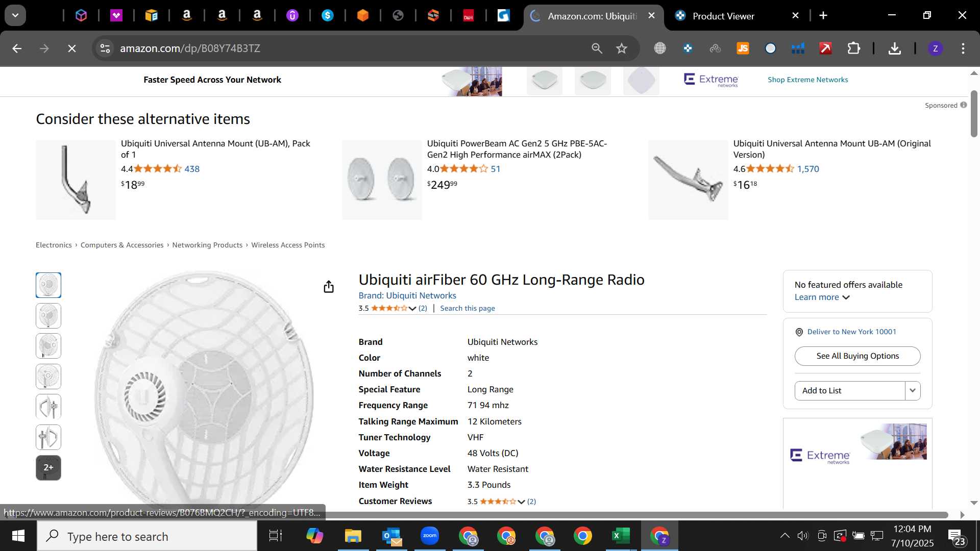The width and height of the screenshot is (980, 551).
Task: Open Chrome's three-dot menu
Action: pyautogui.click(x=963, y=48)
